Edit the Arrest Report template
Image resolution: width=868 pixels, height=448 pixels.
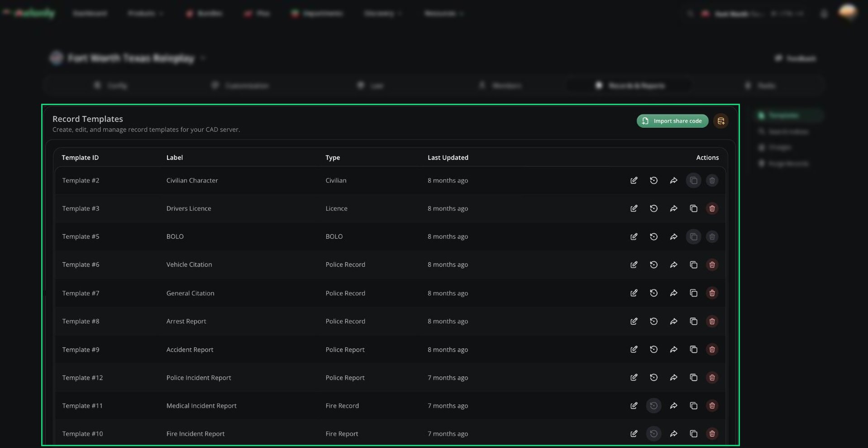[634, 321]
